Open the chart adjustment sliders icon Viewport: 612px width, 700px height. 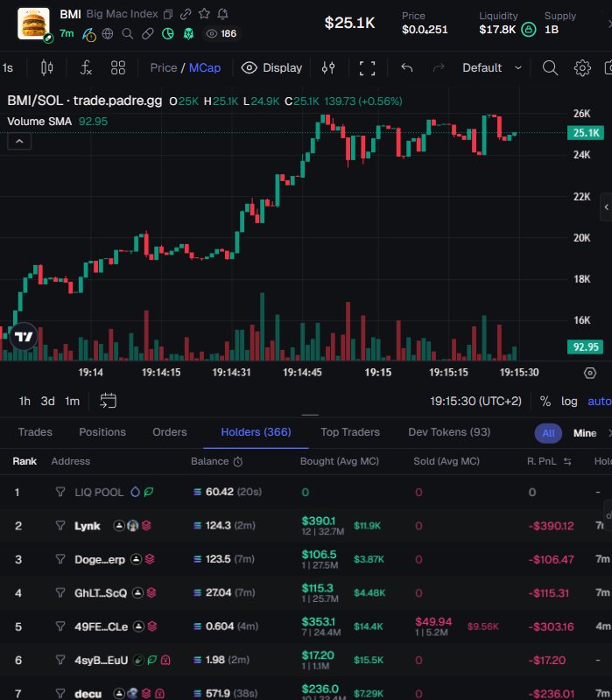[328, 68]
